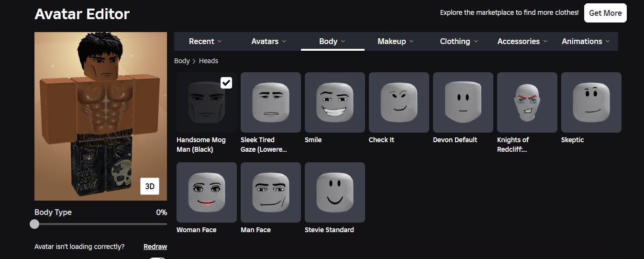Select the Handsome Mog Man (Black) head thumbnail
Viewport: 644px width, 259px height.
point(207,102)
